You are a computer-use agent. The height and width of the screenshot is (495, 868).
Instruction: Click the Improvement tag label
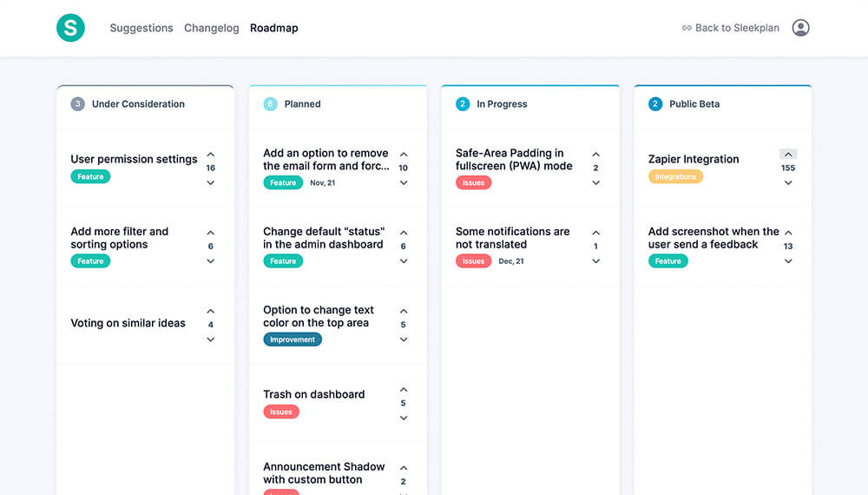point(293,340)
